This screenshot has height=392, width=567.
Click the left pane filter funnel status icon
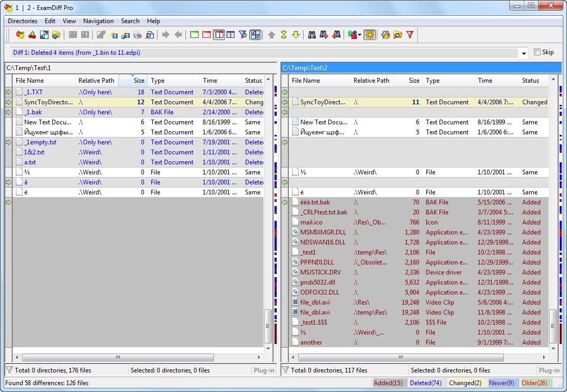click(x=9, y=369)
